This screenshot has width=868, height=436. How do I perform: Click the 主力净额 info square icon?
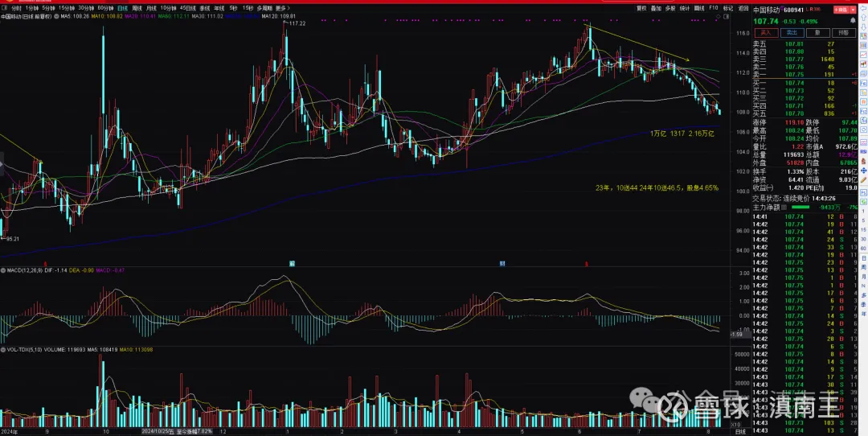tap(784, 208)
